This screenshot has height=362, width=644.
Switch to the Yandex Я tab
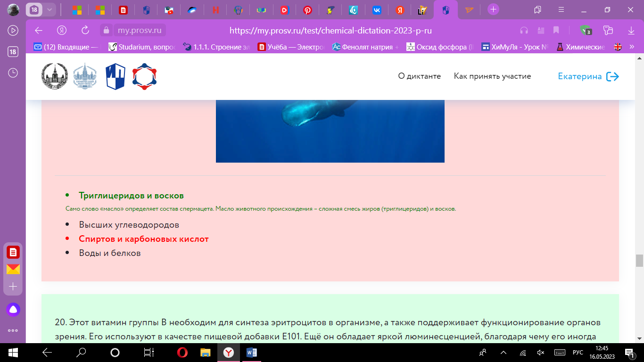400,9
